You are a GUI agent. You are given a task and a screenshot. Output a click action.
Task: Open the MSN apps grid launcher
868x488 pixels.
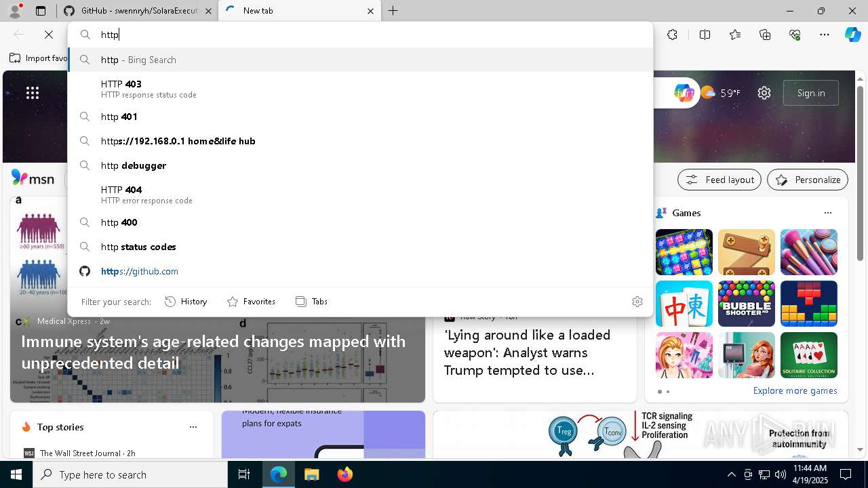33,93
